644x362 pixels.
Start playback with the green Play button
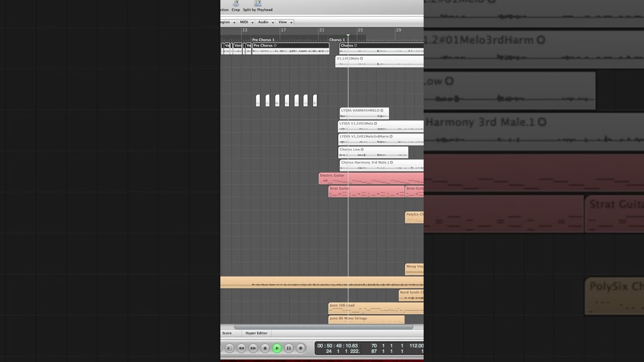(x=277, y=348)
